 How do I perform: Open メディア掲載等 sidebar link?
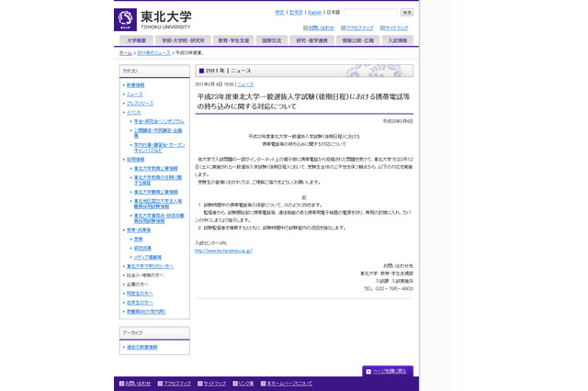148,257
